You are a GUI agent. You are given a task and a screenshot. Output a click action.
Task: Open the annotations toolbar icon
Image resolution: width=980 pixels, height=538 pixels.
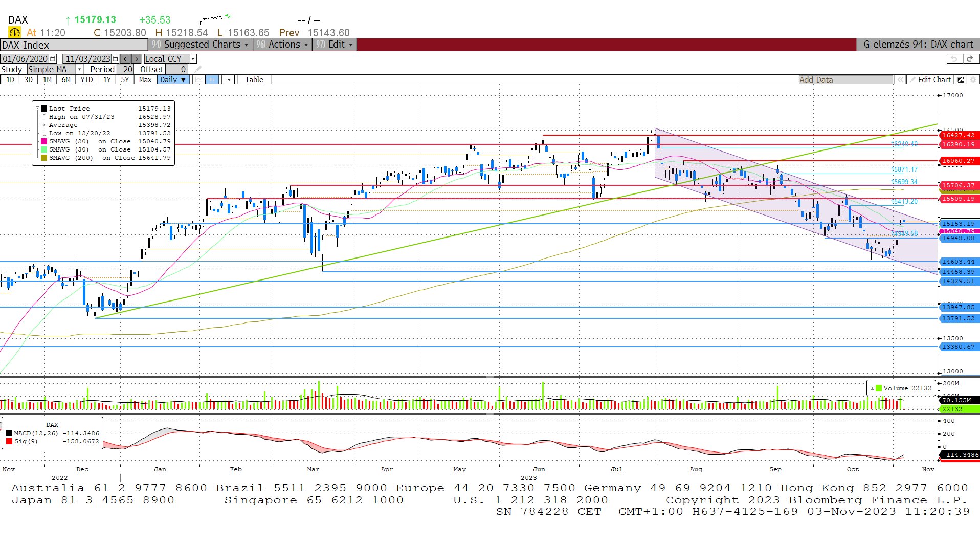(961, 79)
